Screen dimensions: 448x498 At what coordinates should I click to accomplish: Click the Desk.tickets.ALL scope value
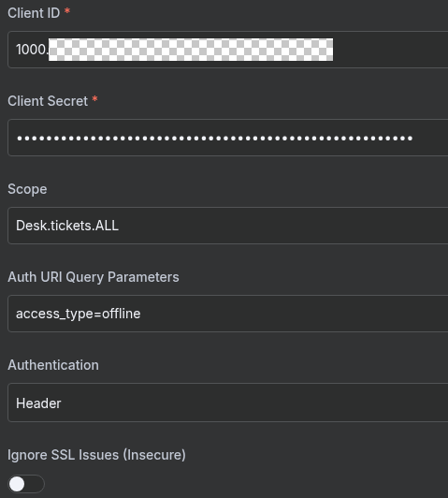pyautogui.click(x=67, y=226)
